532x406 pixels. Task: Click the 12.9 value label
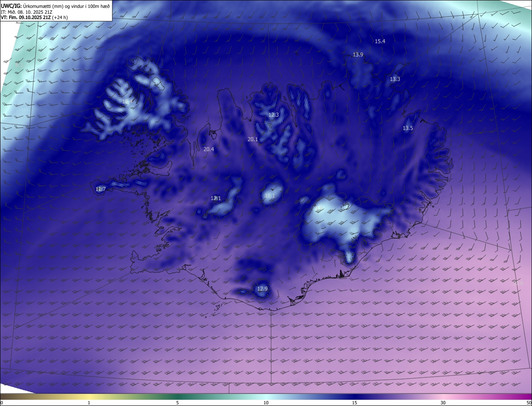click(262, 289)
